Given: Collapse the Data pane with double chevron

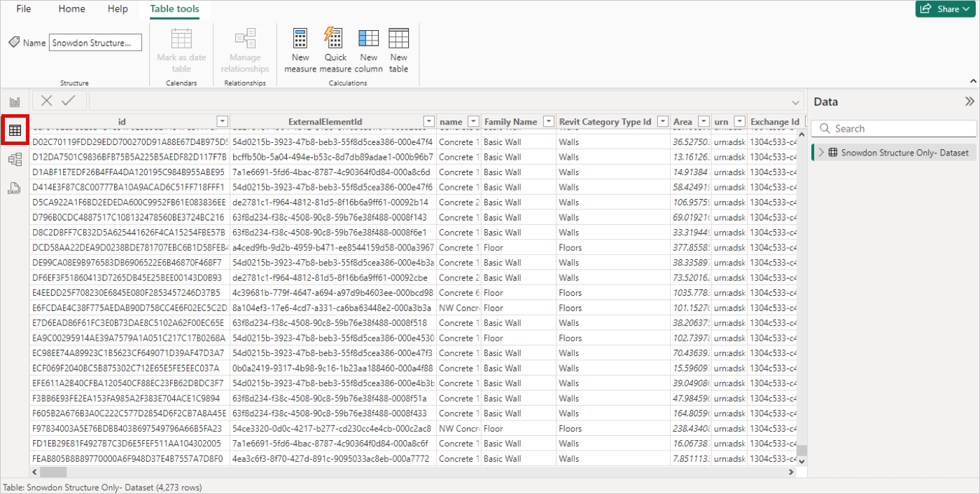Looking at the screenshot, I should [969, 102].
